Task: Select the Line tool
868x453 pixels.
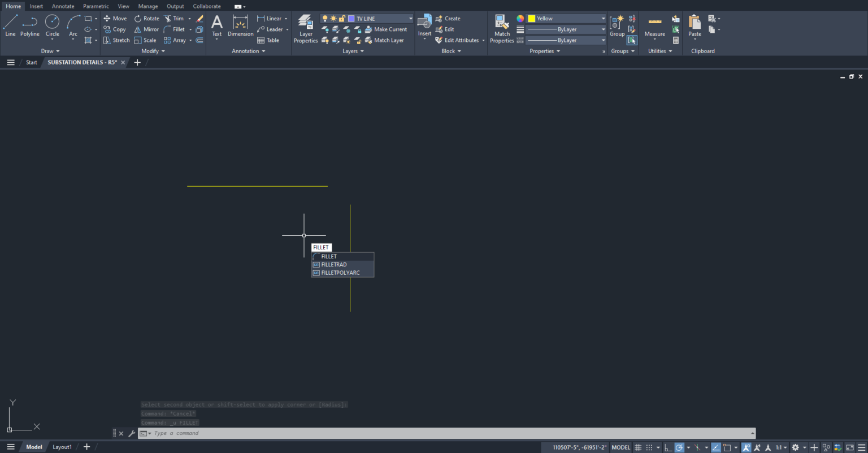Action: point(10,25)
